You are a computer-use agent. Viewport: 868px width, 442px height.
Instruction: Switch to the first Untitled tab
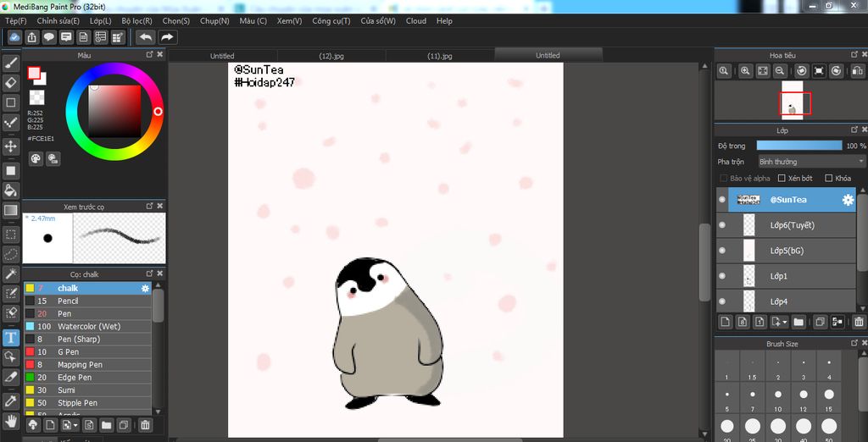pos(223,55)
